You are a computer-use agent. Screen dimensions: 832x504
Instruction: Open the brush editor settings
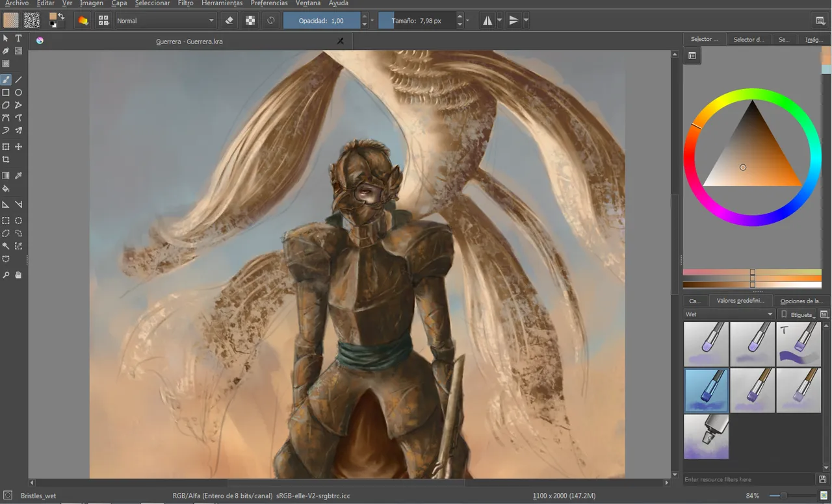tap(83, 21)
